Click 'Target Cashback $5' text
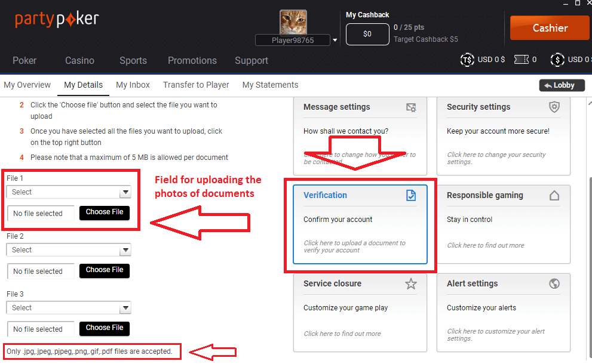The height and width of the screenshot is (364, 592). (x=426, y=39)
